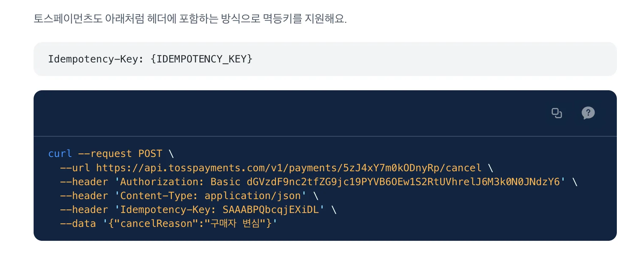Click the {IDEMPOTENCY_KEY} placeholder text

[202, 59]
